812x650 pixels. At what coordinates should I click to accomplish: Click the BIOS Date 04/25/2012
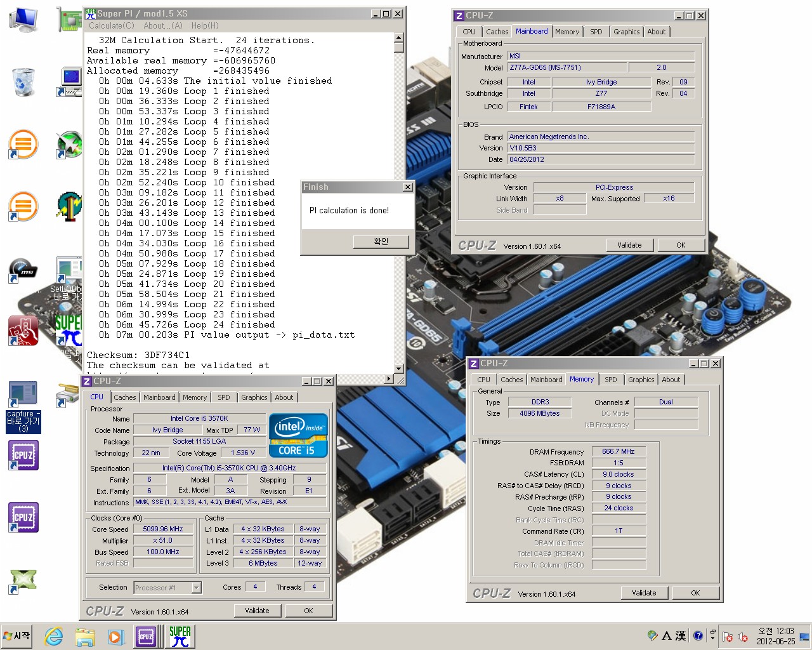coord(601,159)
